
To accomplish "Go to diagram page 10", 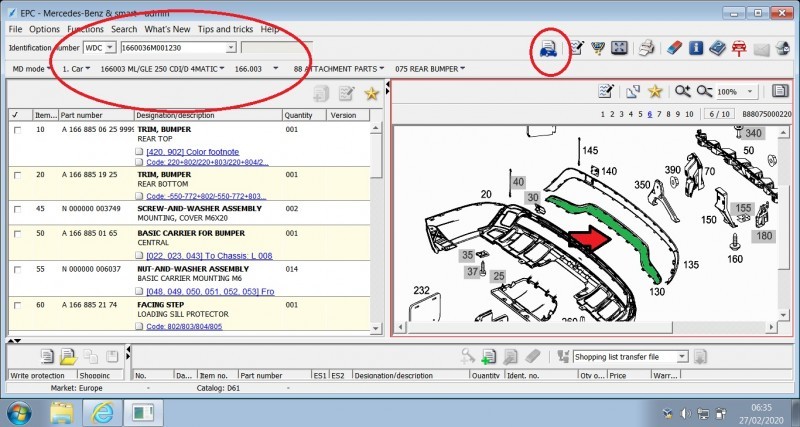I will [689, 114].
